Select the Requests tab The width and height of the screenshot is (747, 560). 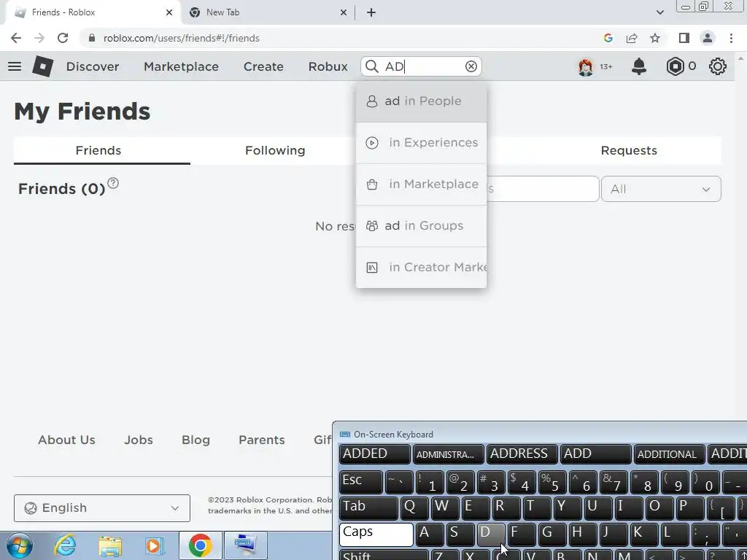[x=629, y=150]
